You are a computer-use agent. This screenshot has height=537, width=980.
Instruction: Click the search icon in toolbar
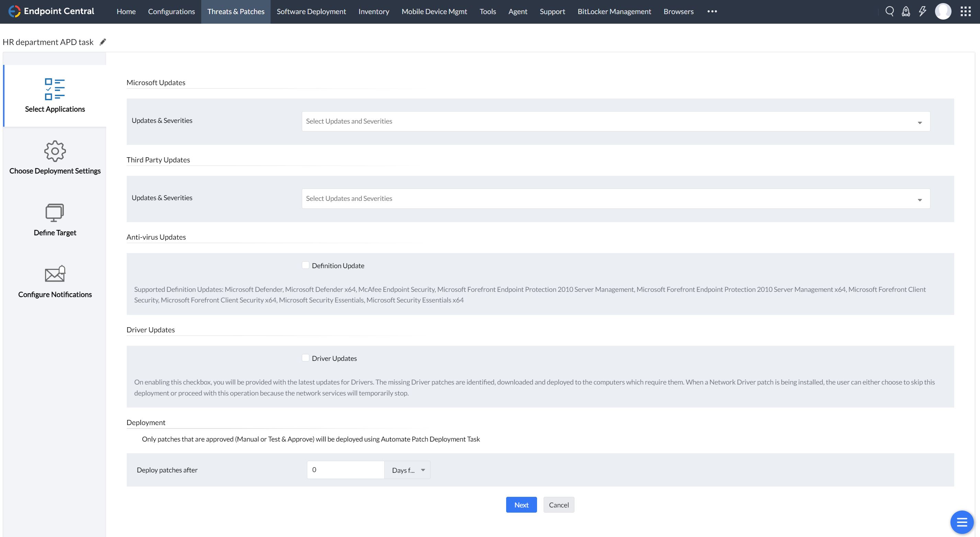click(890, 11)
